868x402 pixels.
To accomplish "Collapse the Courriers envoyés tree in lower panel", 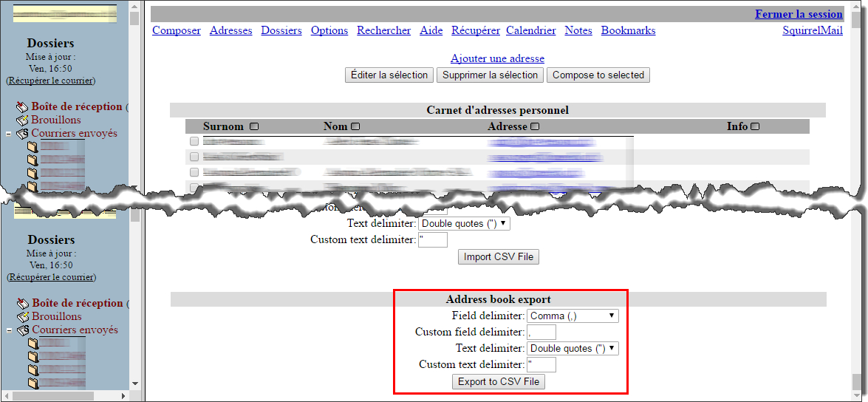I will 8,331.
